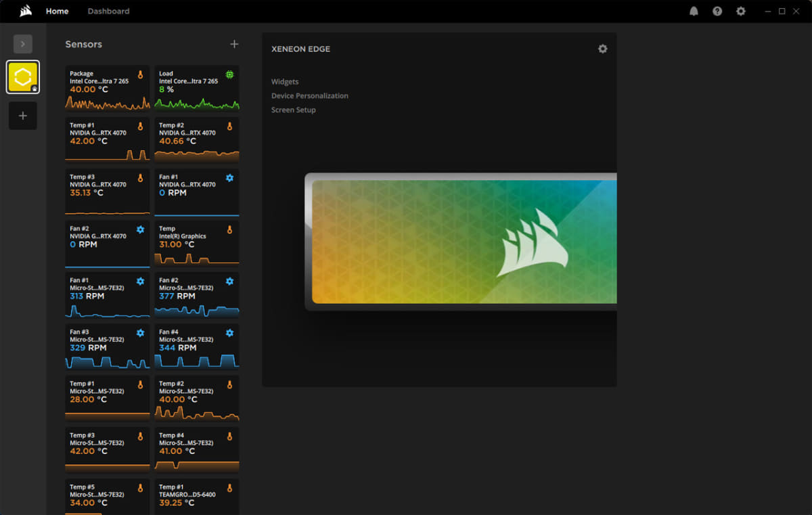Select the 344 RPM fan reading

tap(178, 348)
